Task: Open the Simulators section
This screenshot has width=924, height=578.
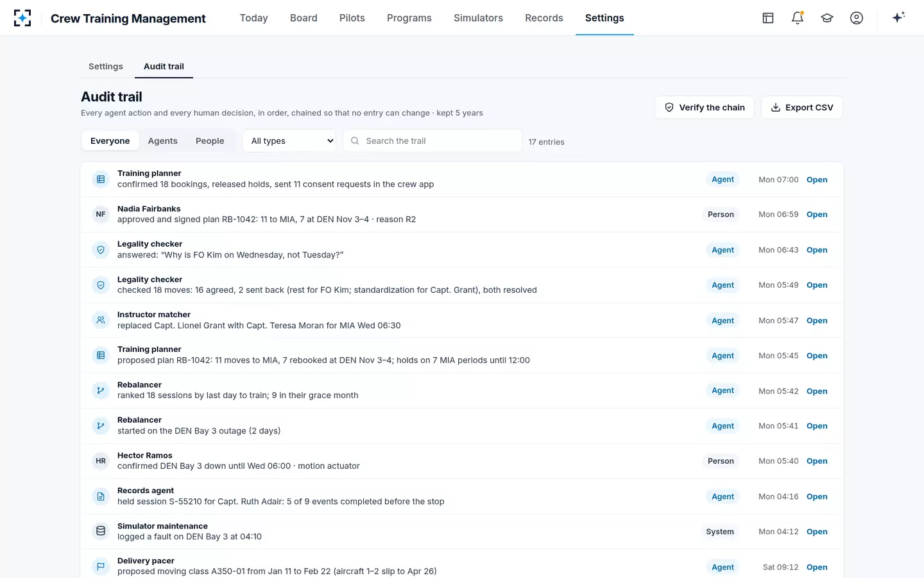Action: pos(479,18)
